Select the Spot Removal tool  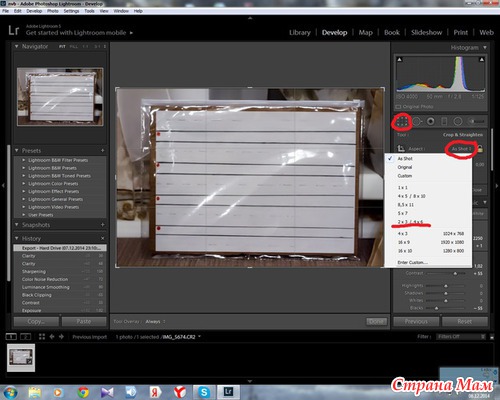pos(417,121)
